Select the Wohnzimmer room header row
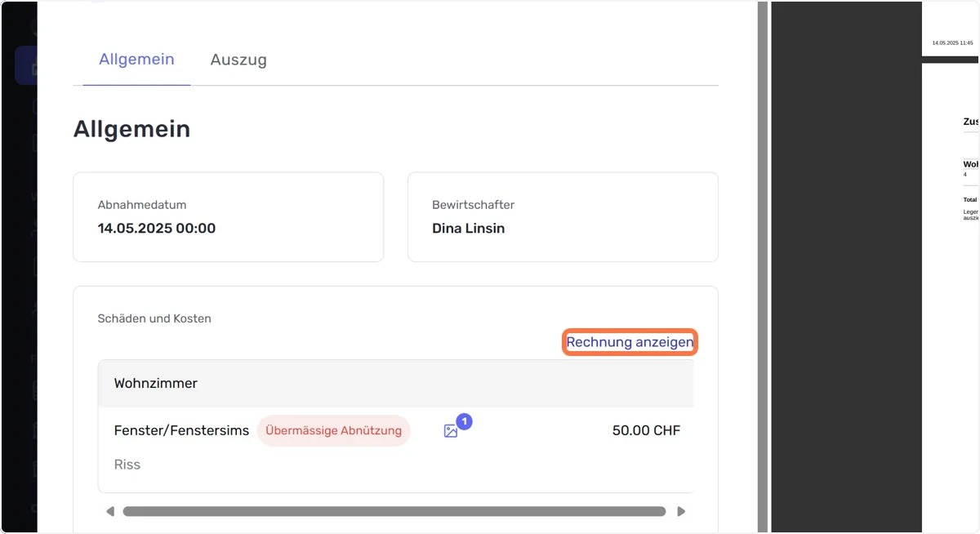980x534 pixels. (x=396, y=383)
